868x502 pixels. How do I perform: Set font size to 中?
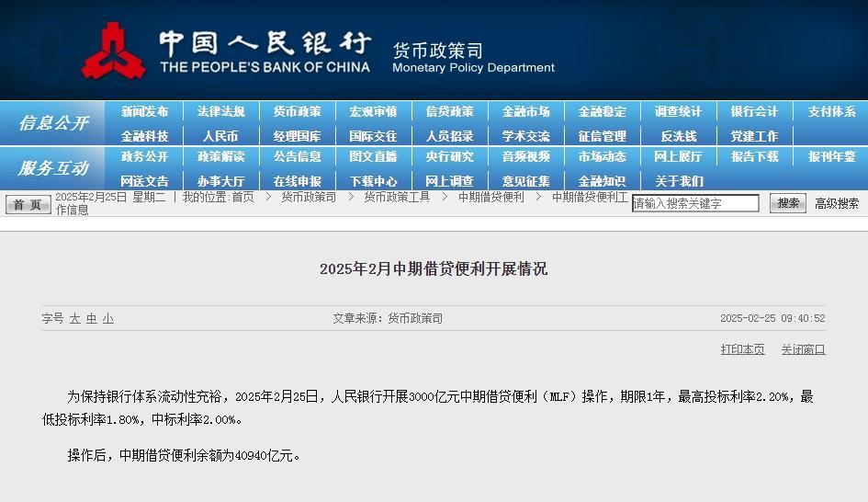91,319
